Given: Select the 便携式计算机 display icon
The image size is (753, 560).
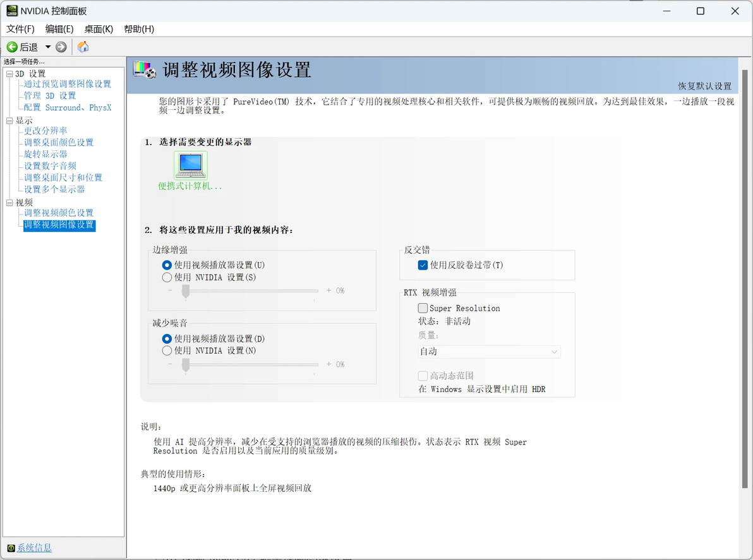Looking at the screenshot, I should click(x=191, y=165).
